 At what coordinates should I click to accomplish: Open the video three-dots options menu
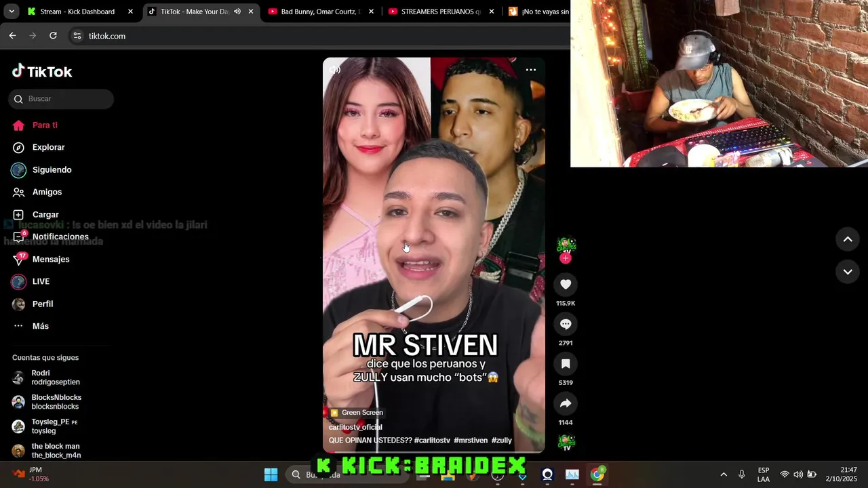pos(531,70)
